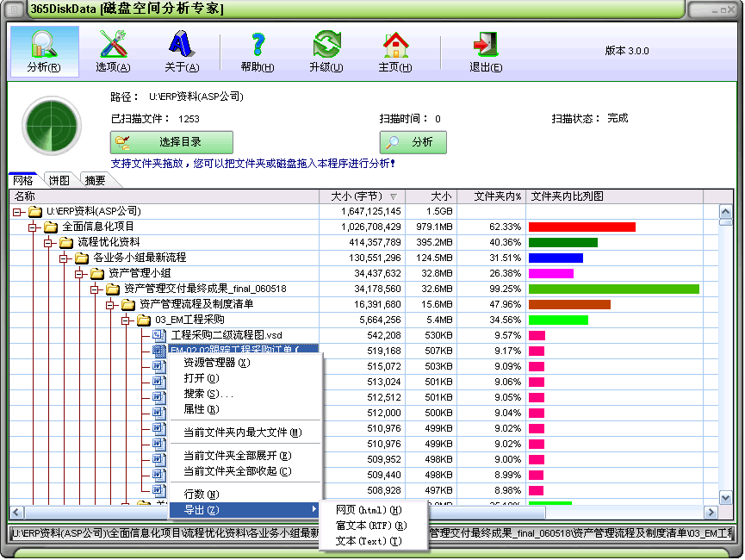The image size is (745, 560).
Task: Click Word file icon in the 513,024 row
Action: click(x=158, y=382)
